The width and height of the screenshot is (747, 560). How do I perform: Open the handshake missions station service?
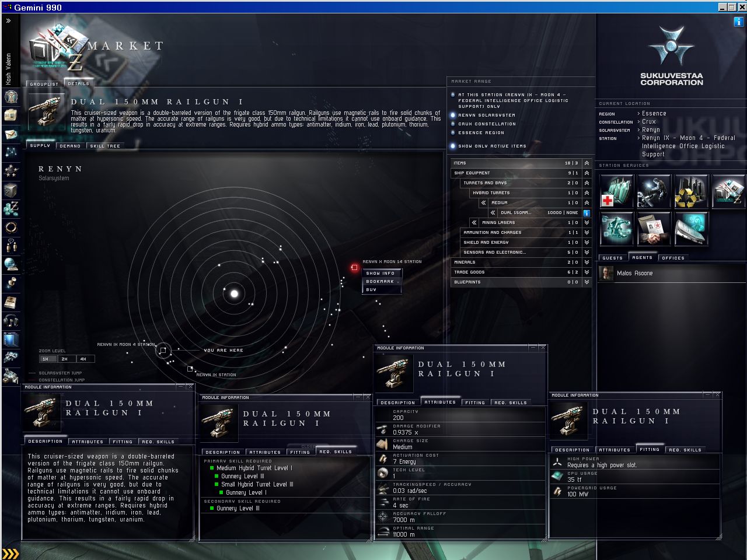coord(654,229)
